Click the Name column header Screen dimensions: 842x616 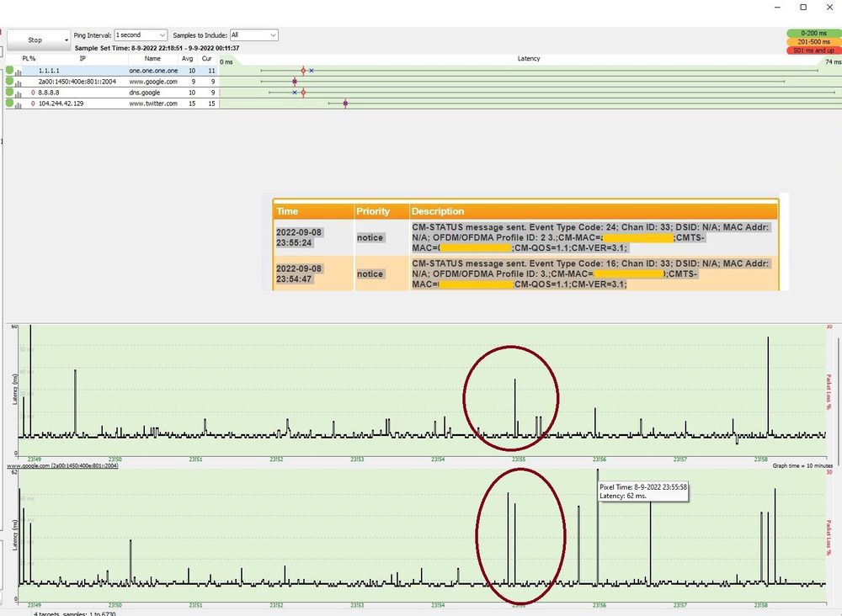pyautogui.click(x=152, y=59)
